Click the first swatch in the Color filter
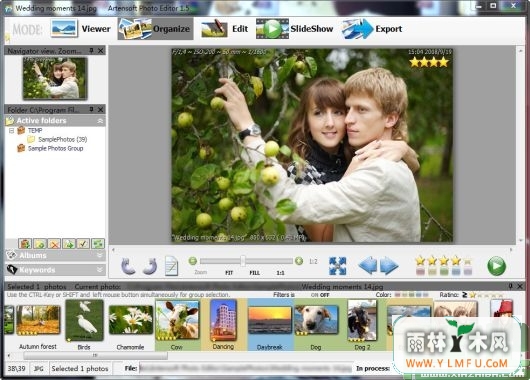 pos(398,295)
